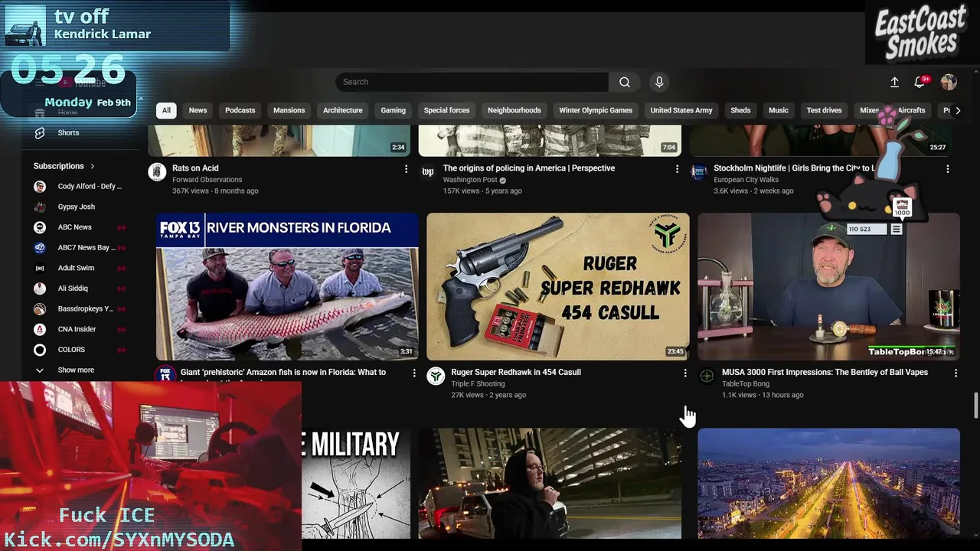This screenshot has width=980, height=551.
Task: Click into the Search input field
Action: 472,82
